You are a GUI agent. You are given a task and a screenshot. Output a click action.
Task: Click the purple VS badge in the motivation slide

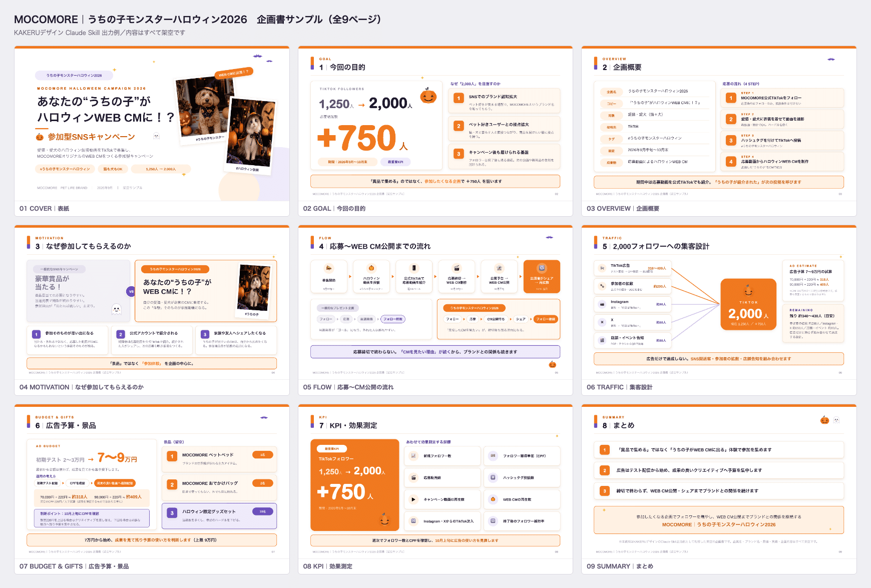coord(131,291)
